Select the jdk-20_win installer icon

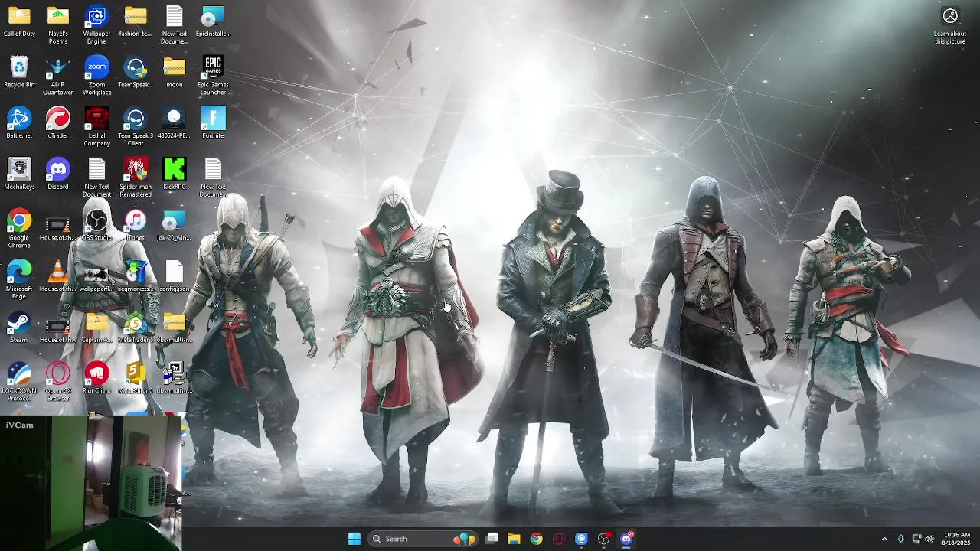click(x=175, y=225)
